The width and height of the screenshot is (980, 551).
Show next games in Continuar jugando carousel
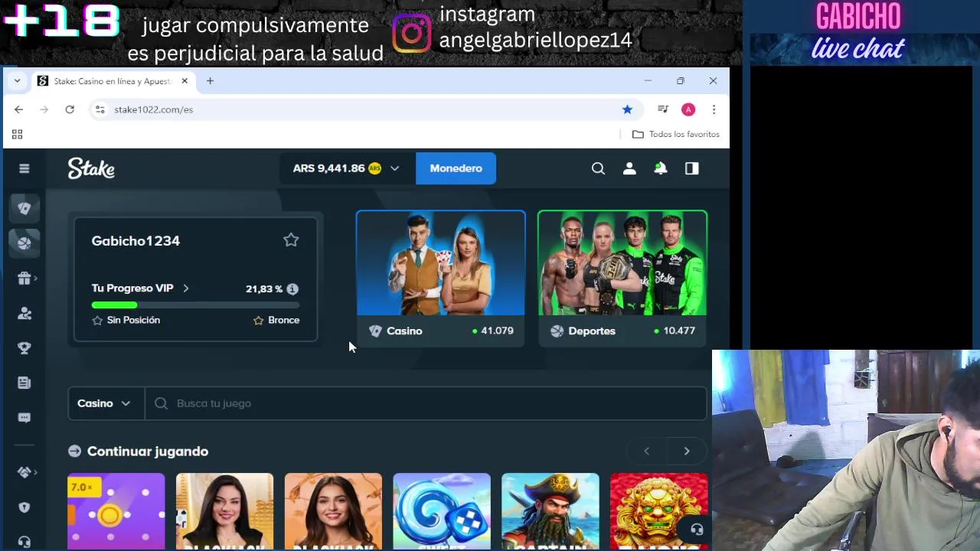pos(687,452)
